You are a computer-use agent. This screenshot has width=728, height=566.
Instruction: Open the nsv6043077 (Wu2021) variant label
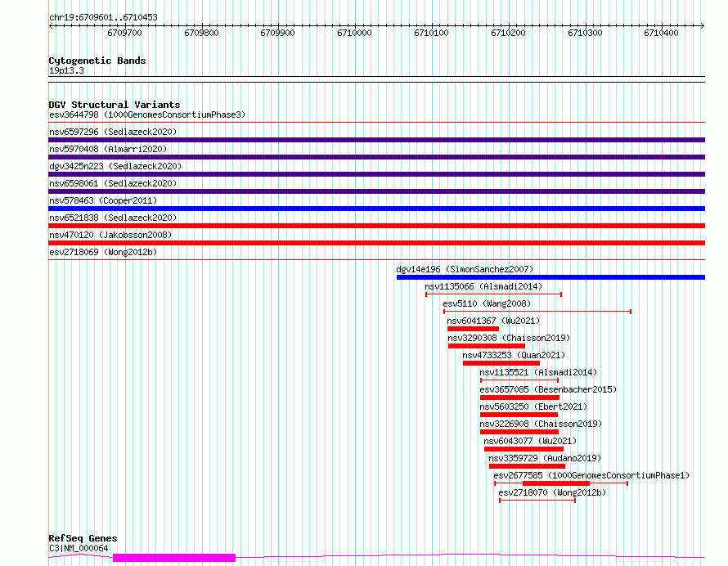[530, 441]
